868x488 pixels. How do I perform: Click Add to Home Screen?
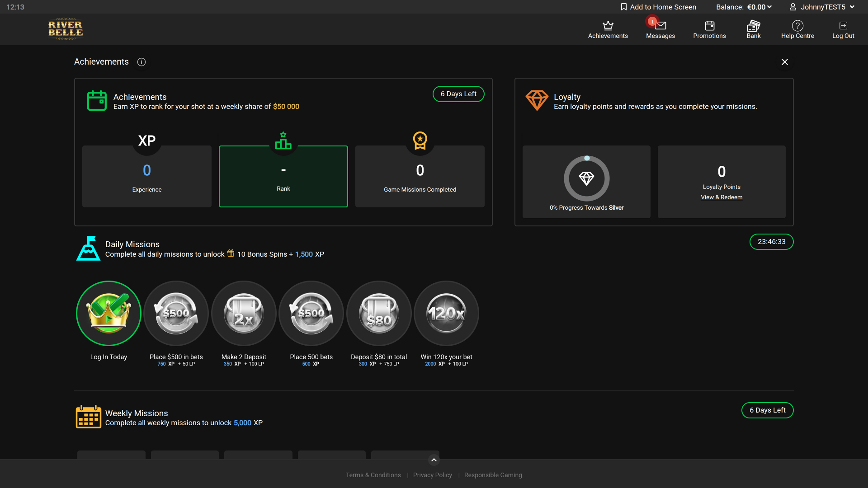click(658, 7)
